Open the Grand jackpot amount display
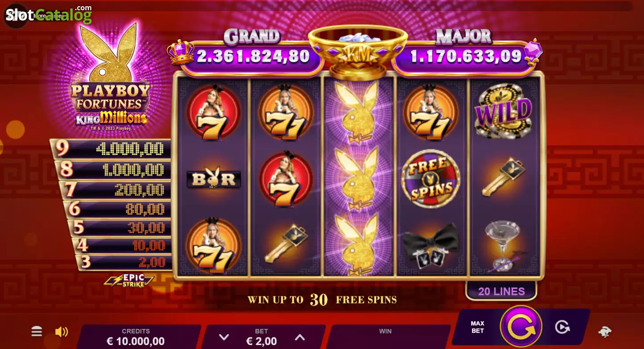 253,57
